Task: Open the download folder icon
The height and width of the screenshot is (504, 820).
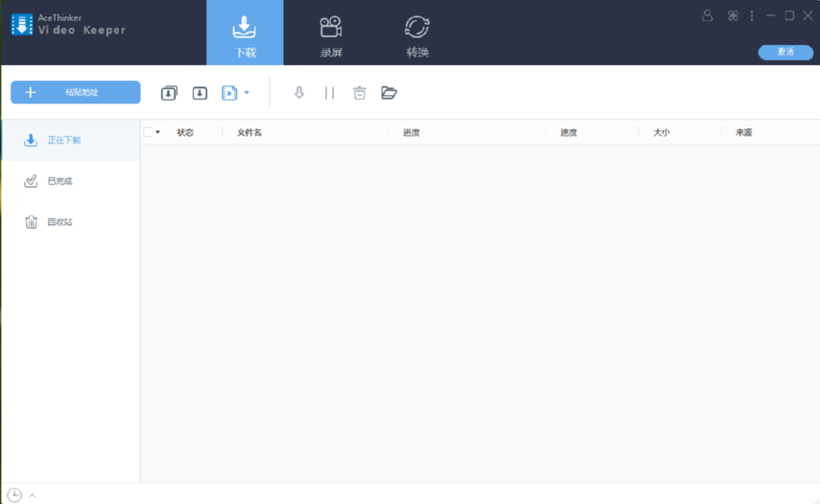Action: [x=389, y=93]
